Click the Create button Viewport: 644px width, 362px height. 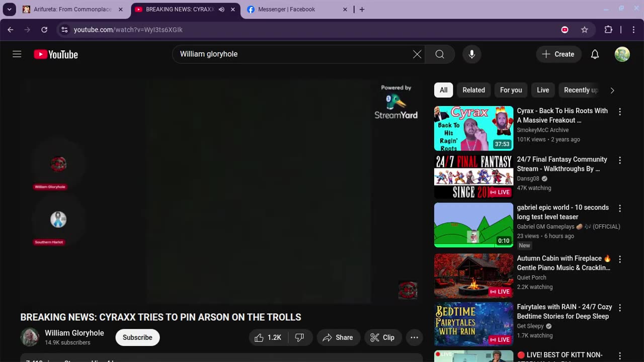[x=558, y=54]
